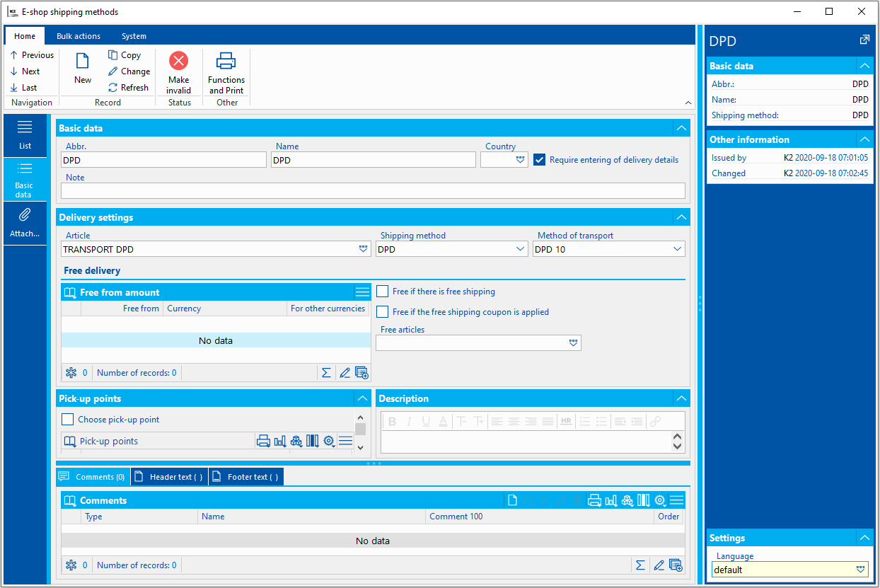
Task: Switch to Footer text tab
Action: pos(246,477)
